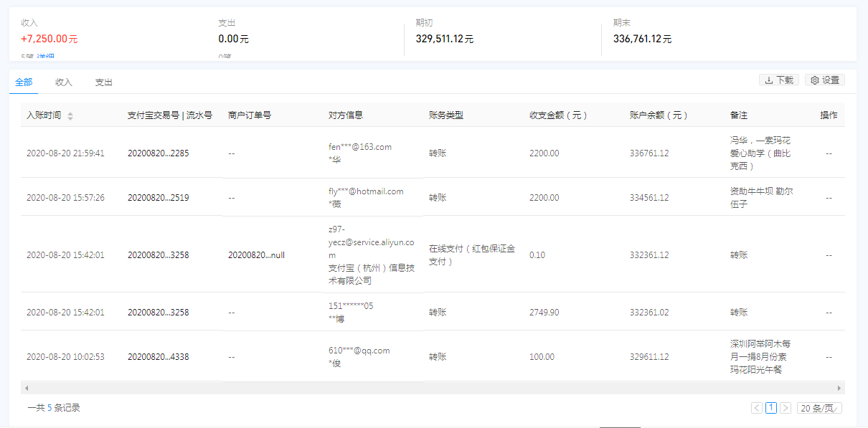Click the 备注 column header
Screen dimensions: 868x428
click(739, 115)
